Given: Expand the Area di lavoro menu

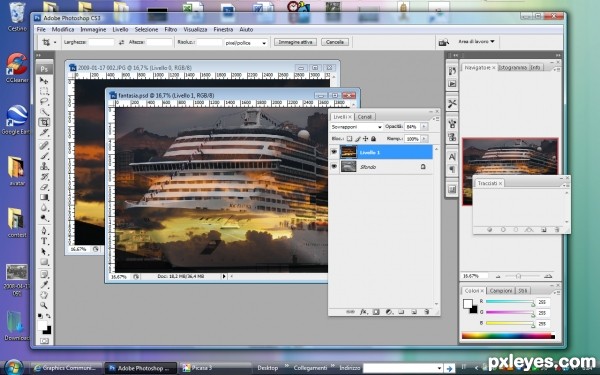Looking at the screenshot, I should 476,41.
